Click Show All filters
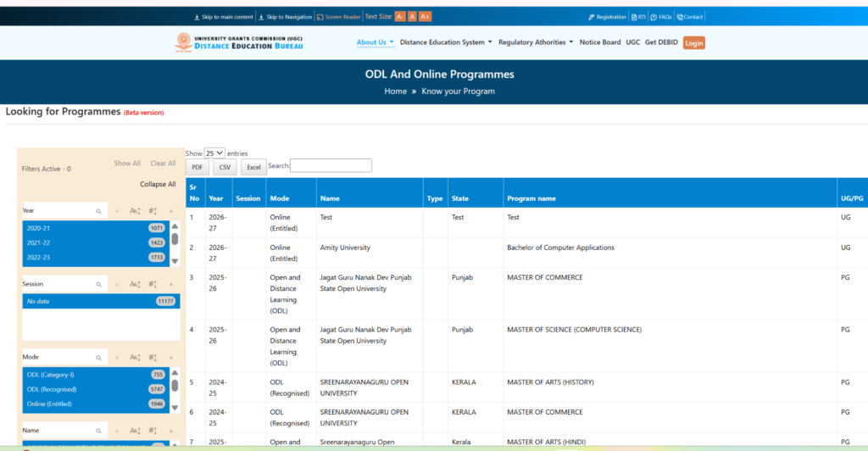The height and width of the screenshot is (451, 868). tap(127, 164)
